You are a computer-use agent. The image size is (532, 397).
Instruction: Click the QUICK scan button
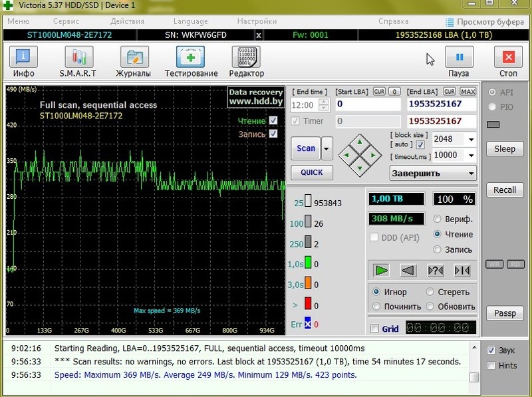(x=311, y=172)
